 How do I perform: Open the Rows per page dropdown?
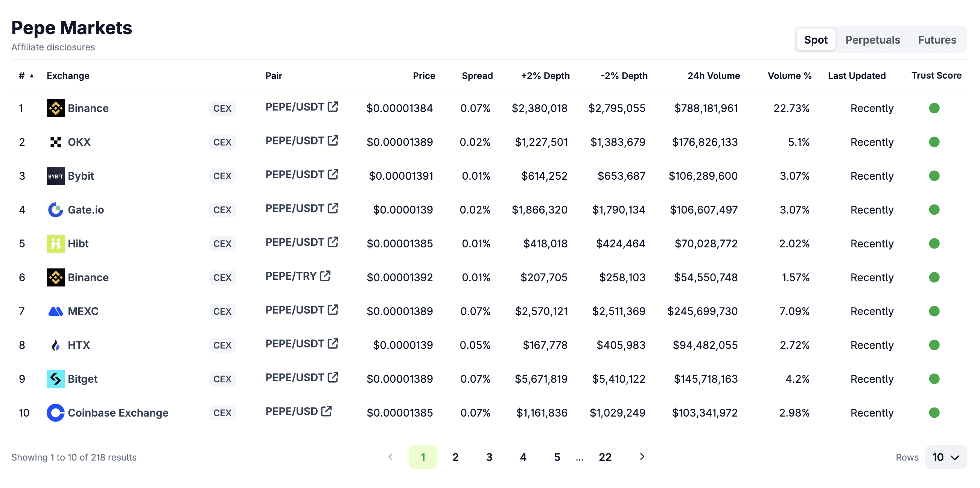pyautogui.click(x=945, y=457)
